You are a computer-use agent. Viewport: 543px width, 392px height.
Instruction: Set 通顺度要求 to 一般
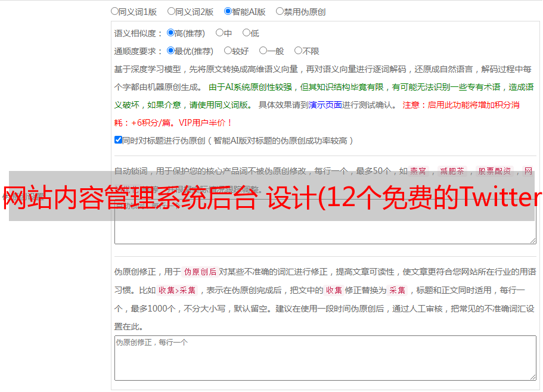pos(263,51)
